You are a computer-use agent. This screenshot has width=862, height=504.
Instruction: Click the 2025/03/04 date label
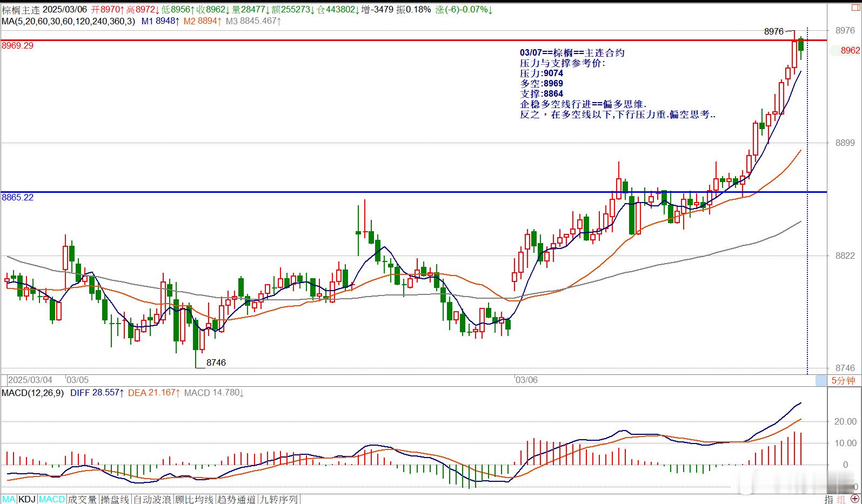[30, 380]
